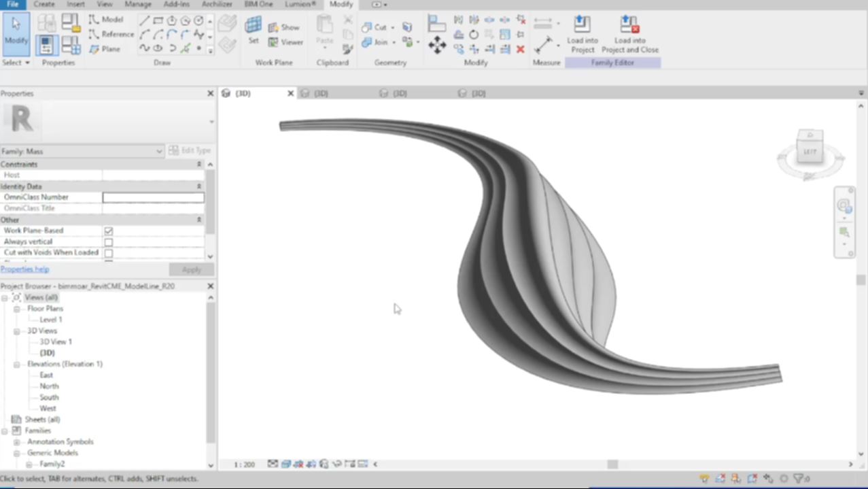Enable the Always vertical checkbox
The height and width of the screenshot is (489, 868).
(108, 242)
